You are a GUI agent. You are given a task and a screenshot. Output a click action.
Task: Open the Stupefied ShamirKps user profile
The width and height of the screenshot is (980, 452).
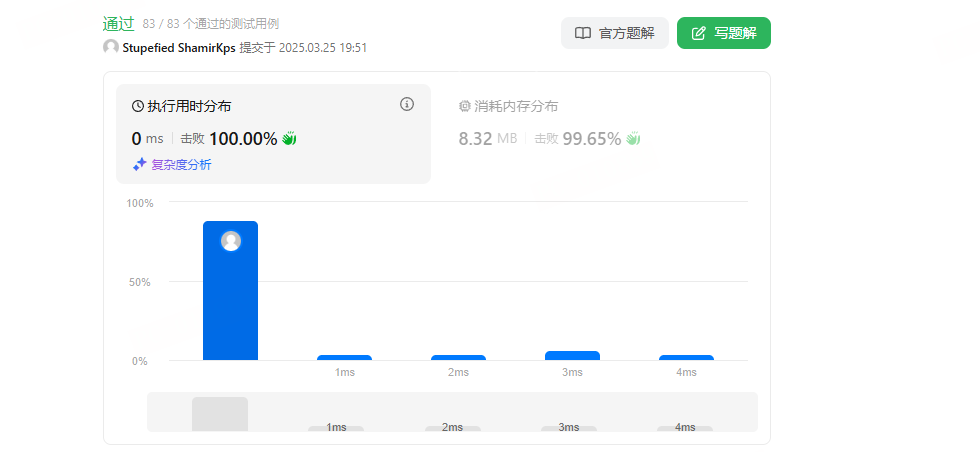pos(179,48)
